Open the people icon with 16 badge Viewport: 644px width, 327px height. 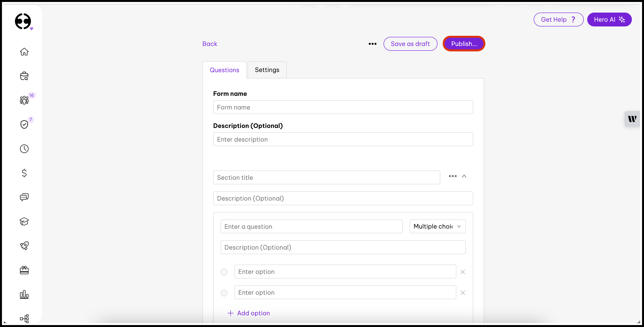24,100
